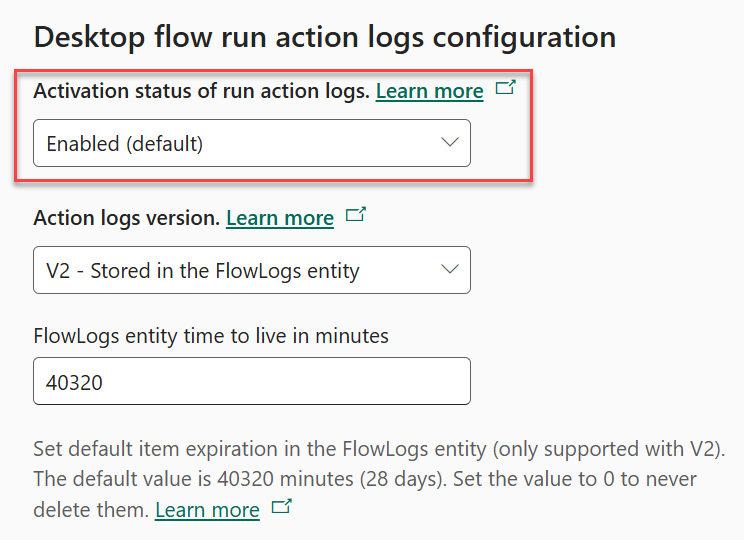Viewport: 744px width, 540px height.
Task: Select V2 - Stored in the FlowLogs entity
Action: point(203,271)
